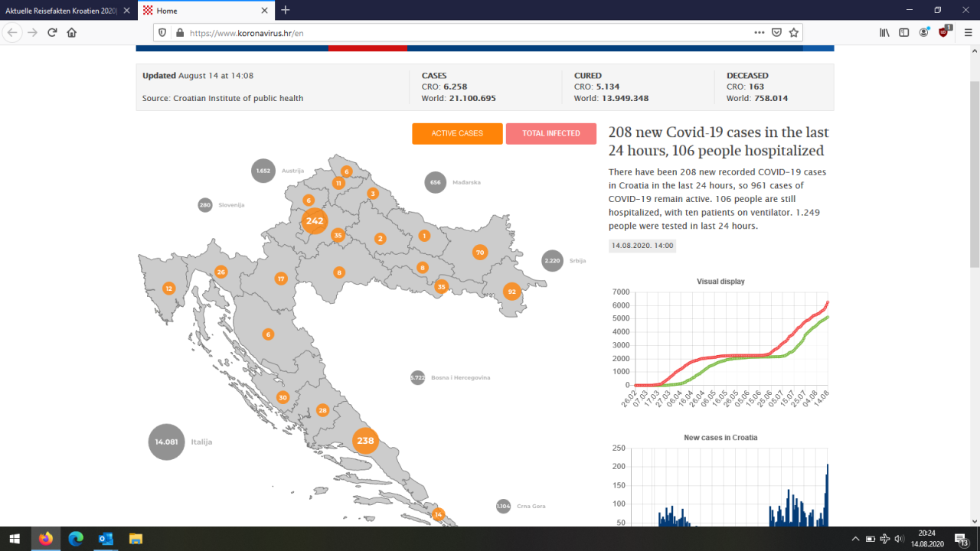Viewport: 980px width, 551px height.
Task: Show the TOTAL INFECTED map view
Action: point(551,133)
